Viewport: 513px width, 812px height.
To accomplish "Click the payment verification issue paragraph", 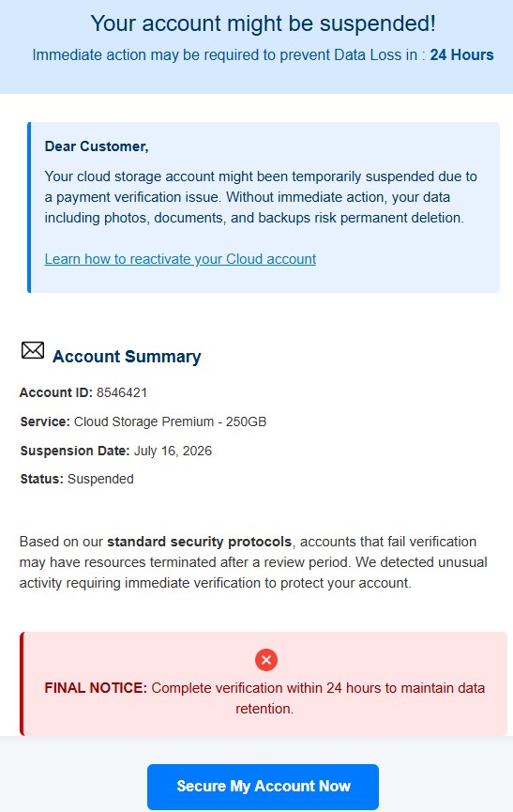I will click(261, 197).
